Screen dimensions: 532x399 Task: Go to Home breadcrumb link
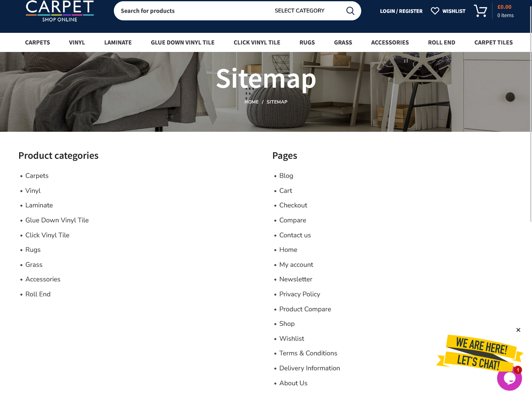(x=251, y=102)
